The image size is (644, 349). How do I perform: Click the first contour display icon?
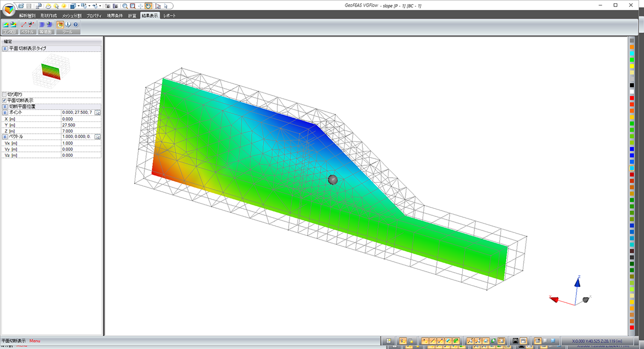[x=5, y=25]
